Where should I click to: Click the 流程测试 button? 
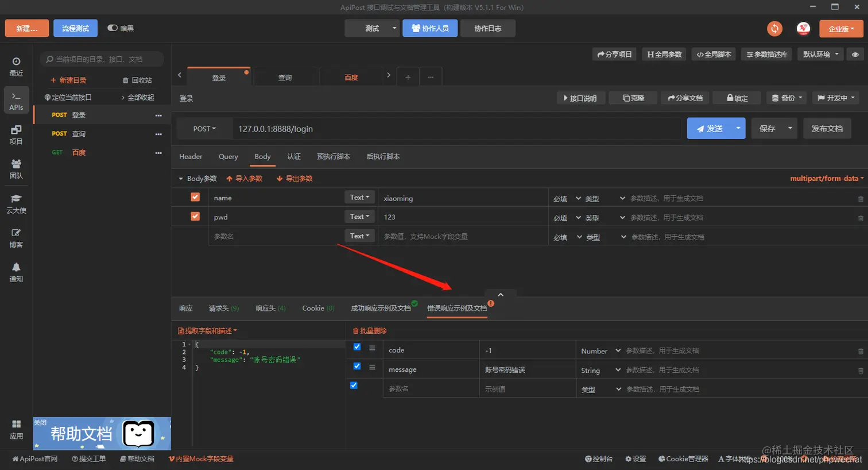(x=76, y=29)
